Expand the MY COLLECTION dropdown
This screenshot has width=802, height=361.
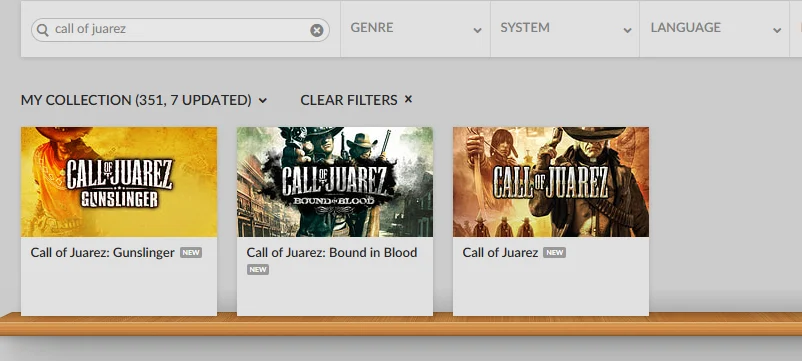click(x=144, y=100)
